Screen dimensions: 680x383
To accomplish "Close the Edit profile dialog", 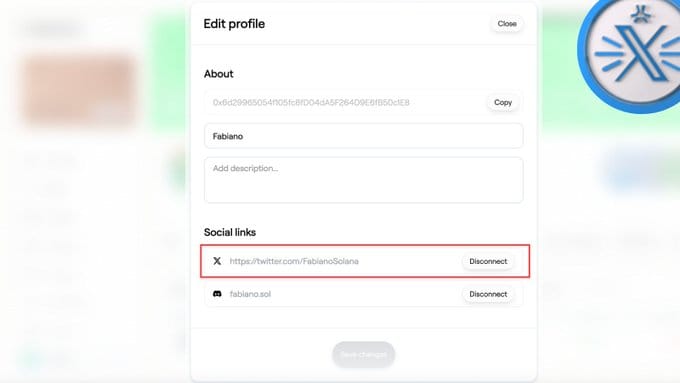I will coord(507,23).
